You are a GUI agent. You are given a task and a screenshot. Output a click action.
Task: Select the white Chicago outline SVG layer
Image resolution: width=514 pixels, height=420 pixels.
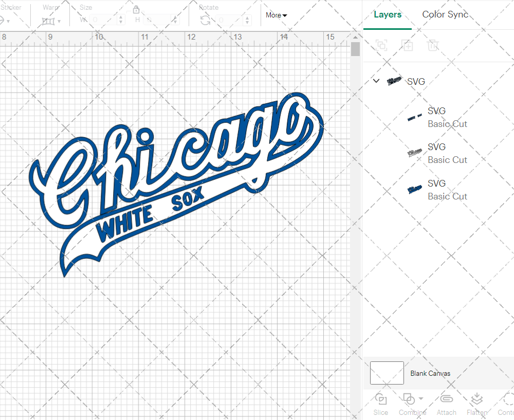coord(438,153)
